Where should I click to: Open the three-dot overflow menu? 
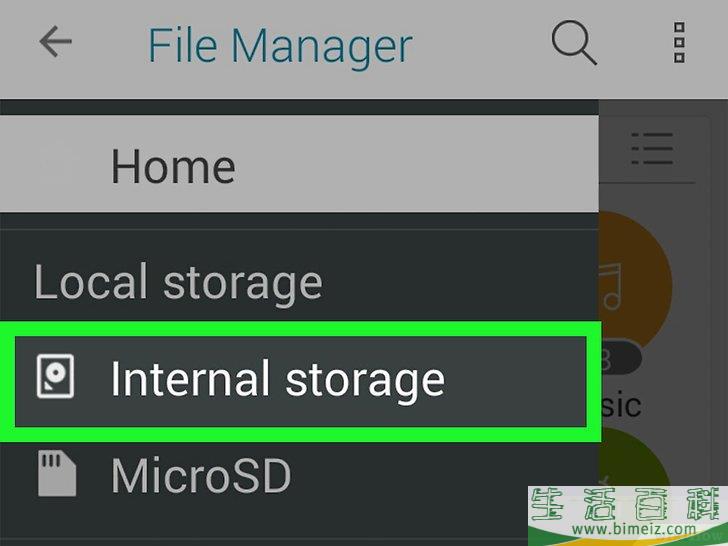click(679, 42)
